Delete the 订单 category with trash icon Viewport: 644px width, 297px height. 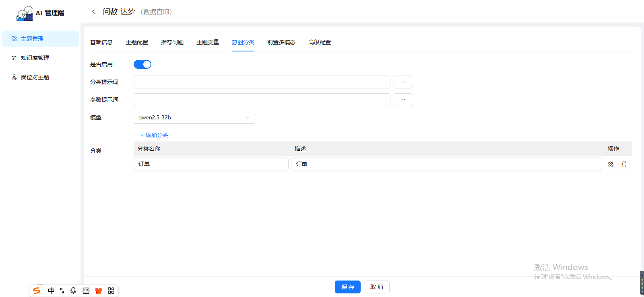(624, 164)
